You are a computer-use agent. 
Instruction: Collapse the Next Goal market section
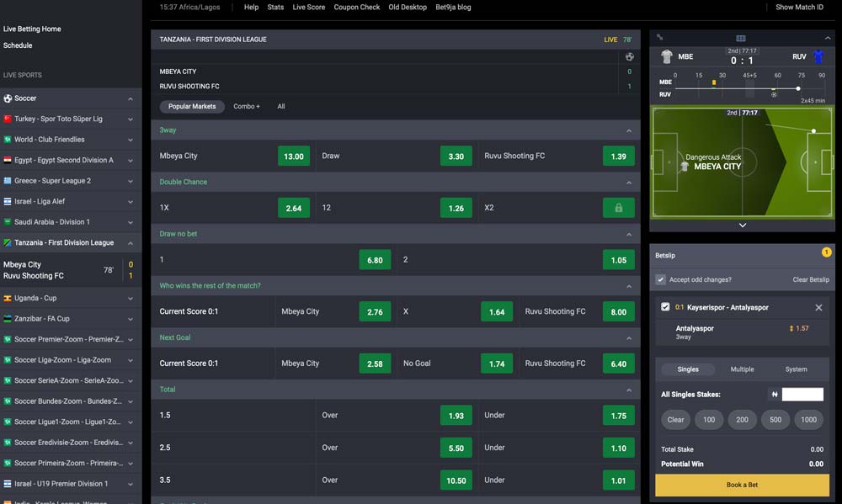[629, 338]
